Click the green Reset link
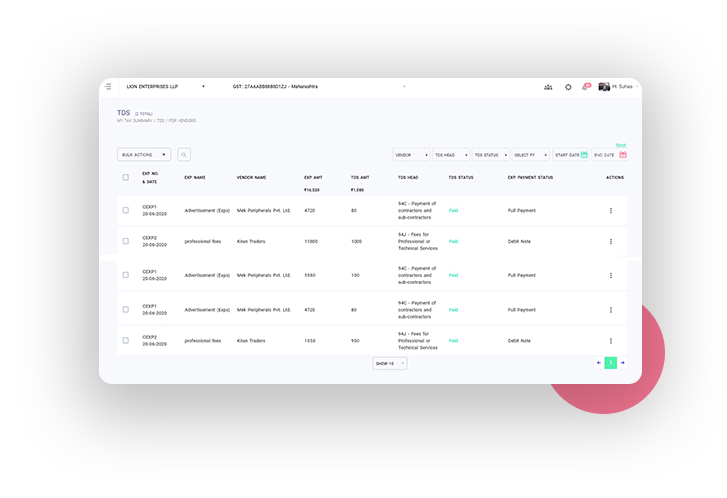 click(621, 145)
